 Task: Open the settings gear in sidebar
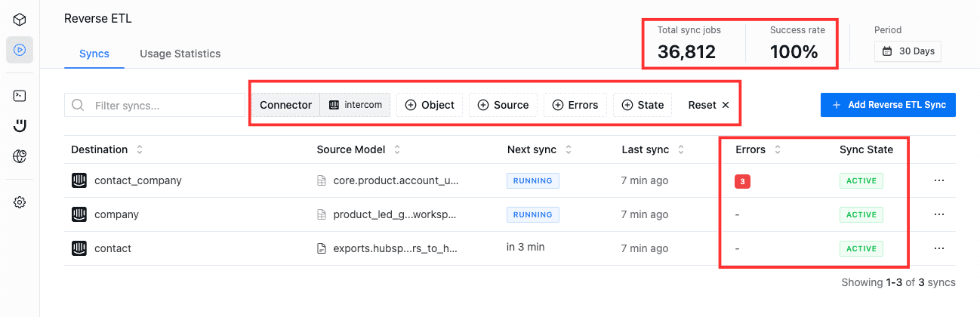coord(20,202)
